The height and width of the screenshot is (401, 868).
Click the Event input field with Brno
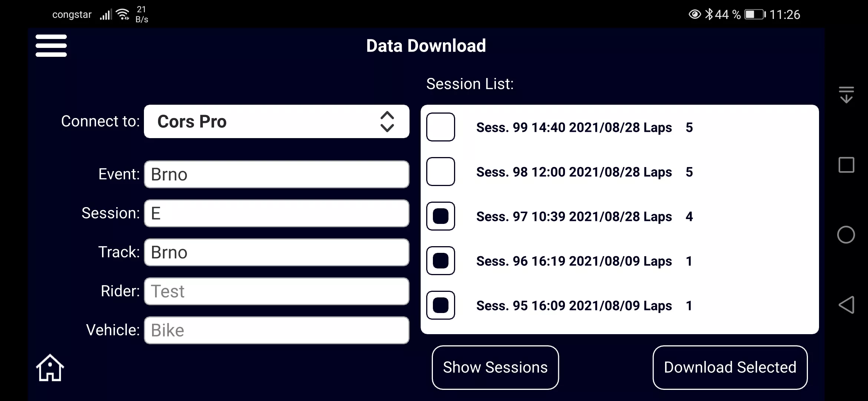coord(277,174)
